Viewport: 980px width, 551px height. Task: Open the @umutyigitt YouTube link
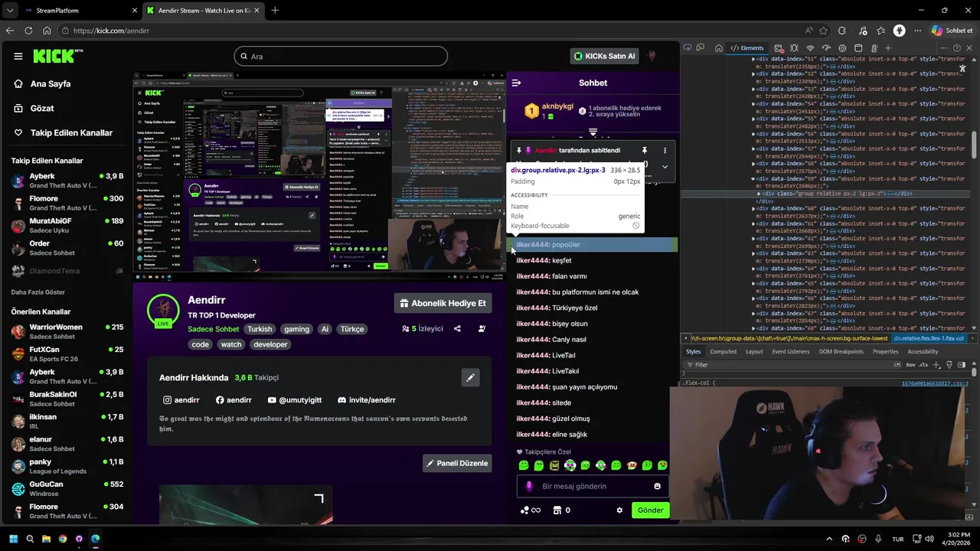pos(295,400)
